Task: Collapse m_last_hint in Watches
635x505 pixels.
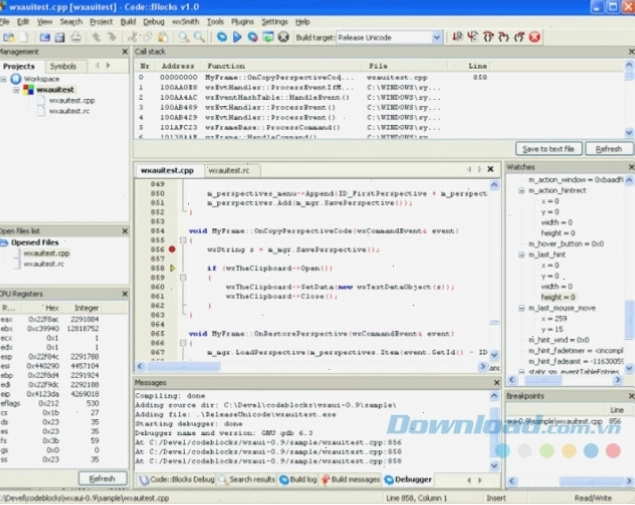Action: tap(522, 255)
